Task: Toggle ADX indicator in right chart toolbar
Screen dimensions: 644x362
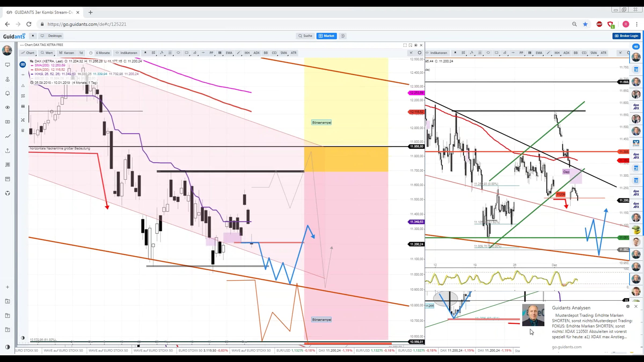Action: coord(566,53)
